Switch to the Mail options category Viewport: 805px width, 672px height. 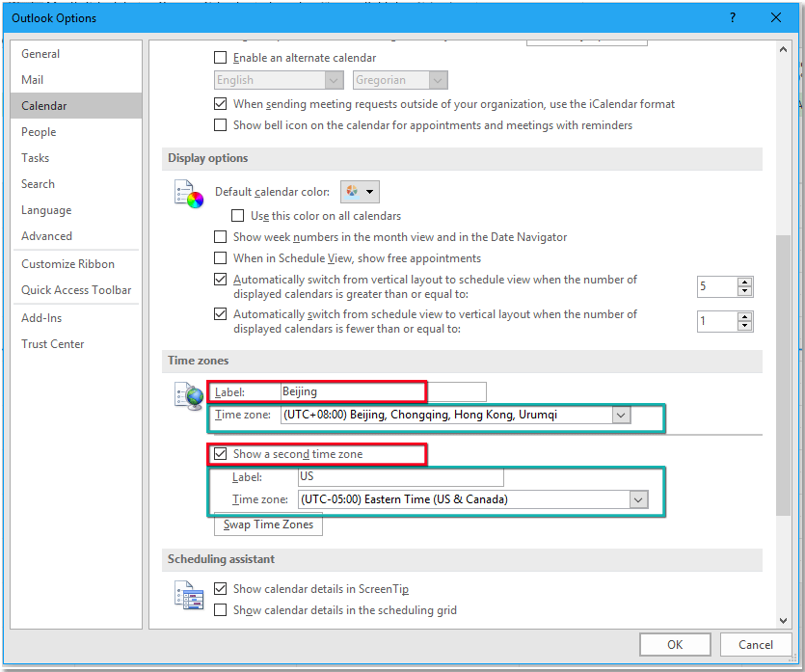(33, 80)
